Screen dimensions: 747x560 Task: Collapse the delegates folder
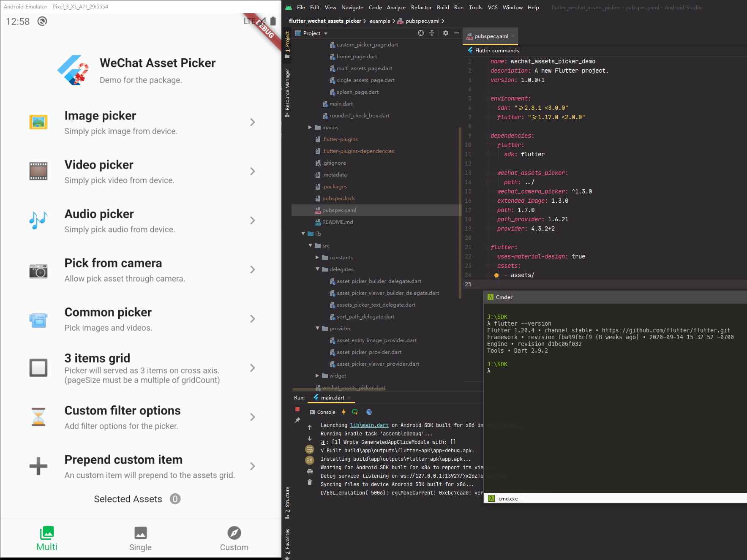[317, 269]
